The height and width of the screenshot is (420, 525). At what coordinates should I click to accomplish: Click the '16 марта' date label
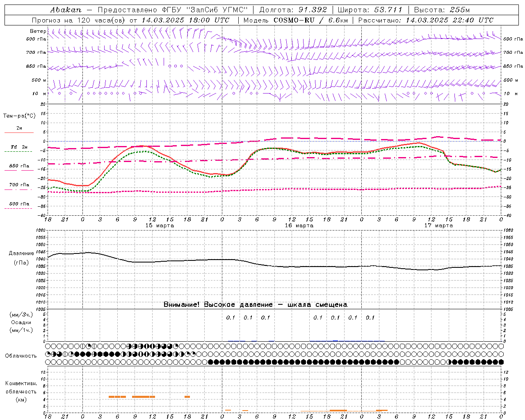click(x=299, y=226)
